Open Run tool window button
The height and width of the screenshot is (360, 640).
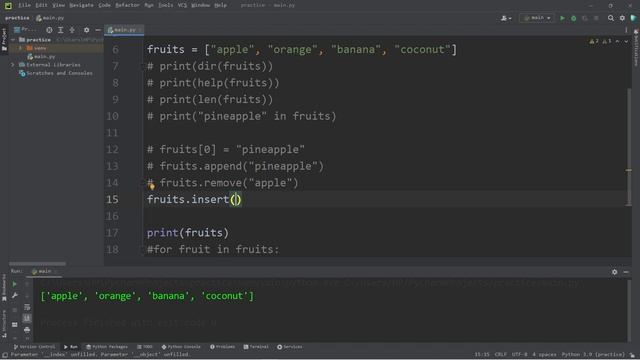71,347
